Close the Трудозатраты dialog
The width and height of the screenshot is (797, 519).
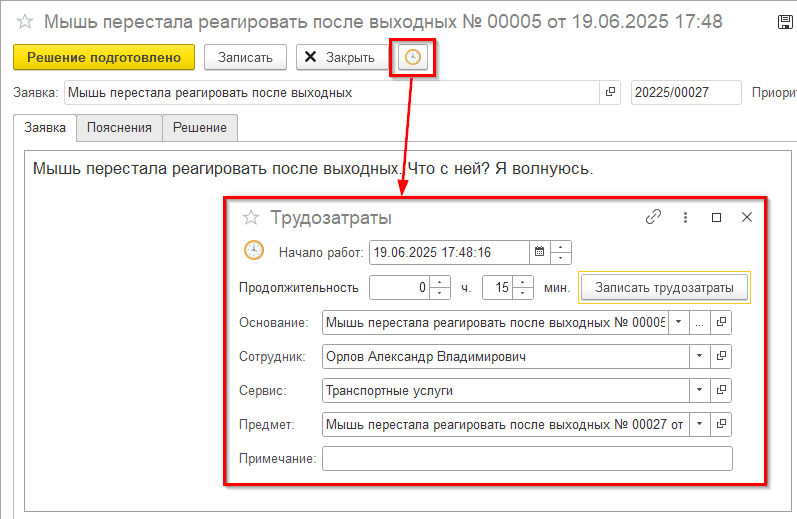coord(747,217)
